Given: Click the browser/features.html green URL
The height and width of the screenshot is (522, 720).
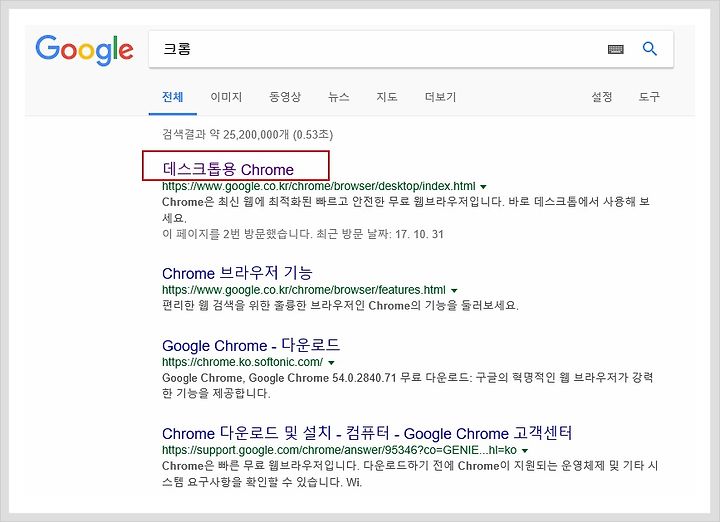Looking at the screenshot, I should click(304, 290).
